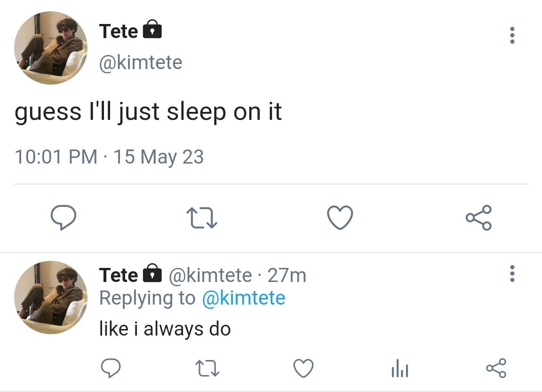
Task: Like the main tweet with the heart icon
Action: click(340, 217)
